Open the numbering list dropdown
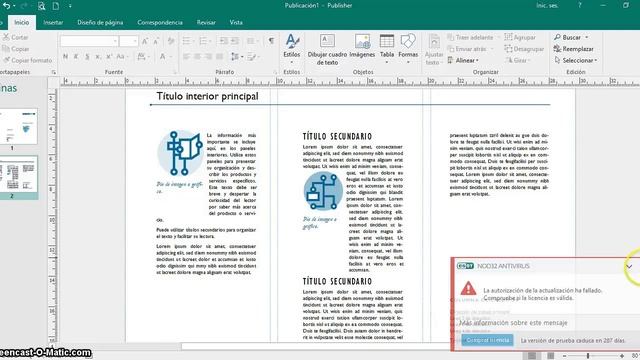This screenshot has width=640, height=360. (204, 41)
